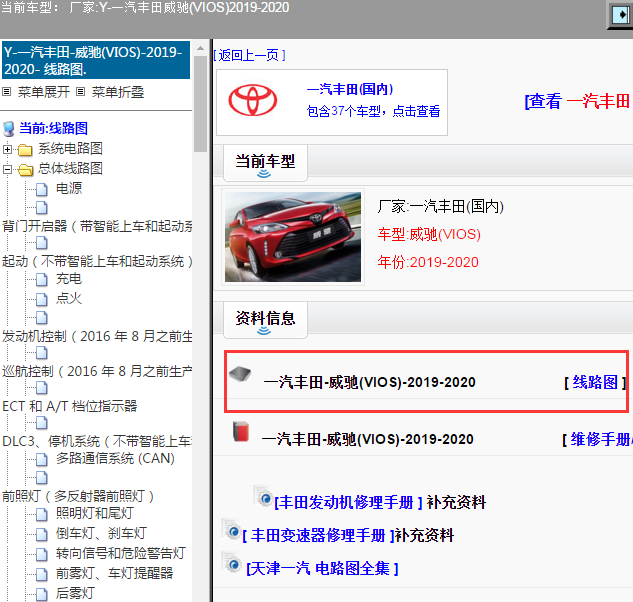Click icon beside 丰田变速器修理手册 link
Viewport: 633px width, 602px height.
tap(231, 529)
